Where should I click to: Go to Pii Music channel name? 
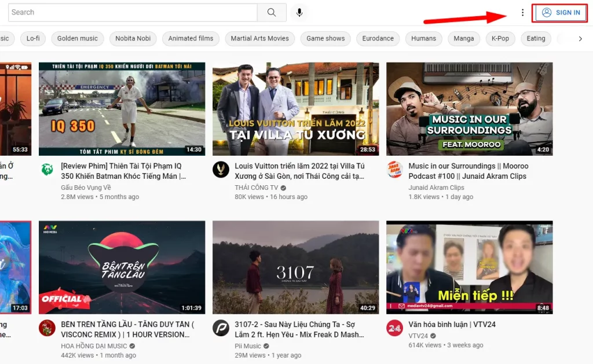click(x=248, y=346)
